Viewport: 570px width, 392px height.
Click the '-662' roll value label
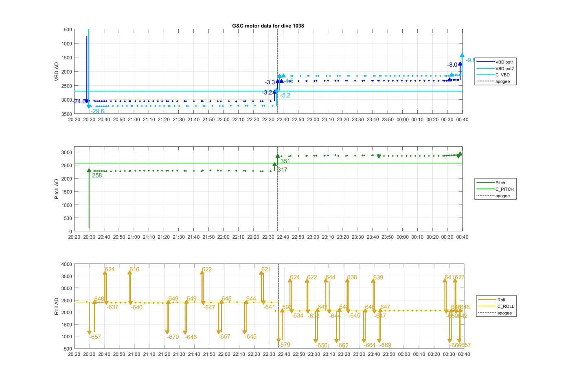pyautogui.click(x=343, y=345)
